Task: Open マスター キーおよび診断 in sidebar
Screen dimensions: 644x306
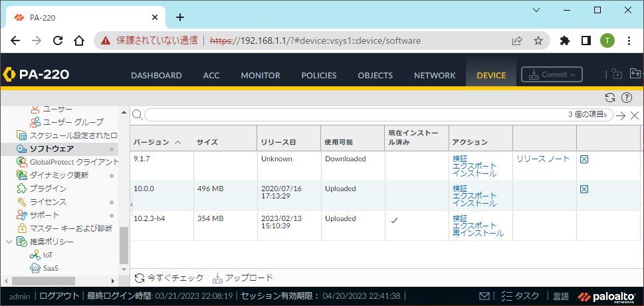Action: pos(64,228)
